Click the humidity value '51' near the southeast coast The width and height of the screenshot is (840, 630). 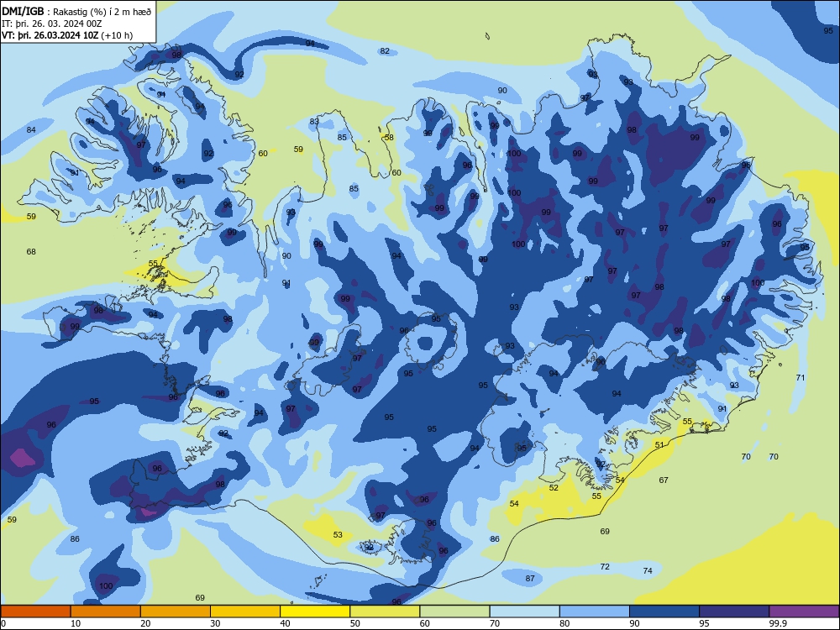click(659, 444)
